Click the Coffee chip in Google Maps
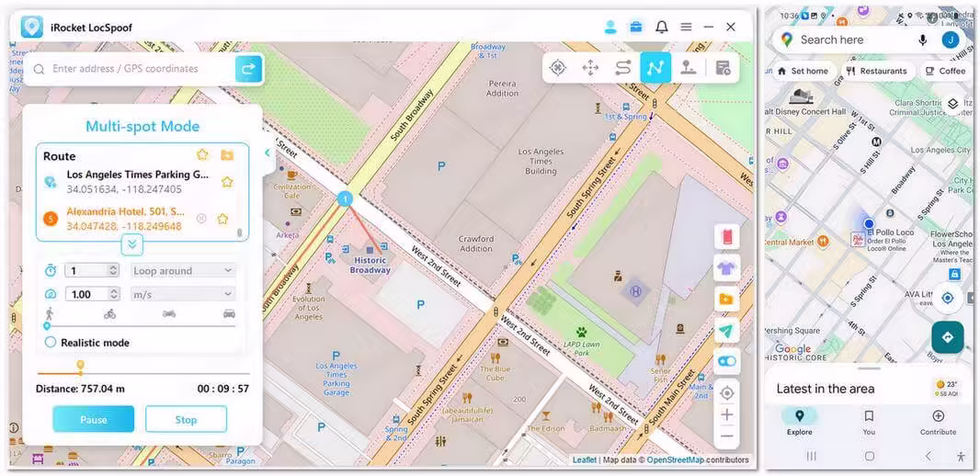Image resolution: width=980 pixels, height=476 pixels. [x=946, y=71]
